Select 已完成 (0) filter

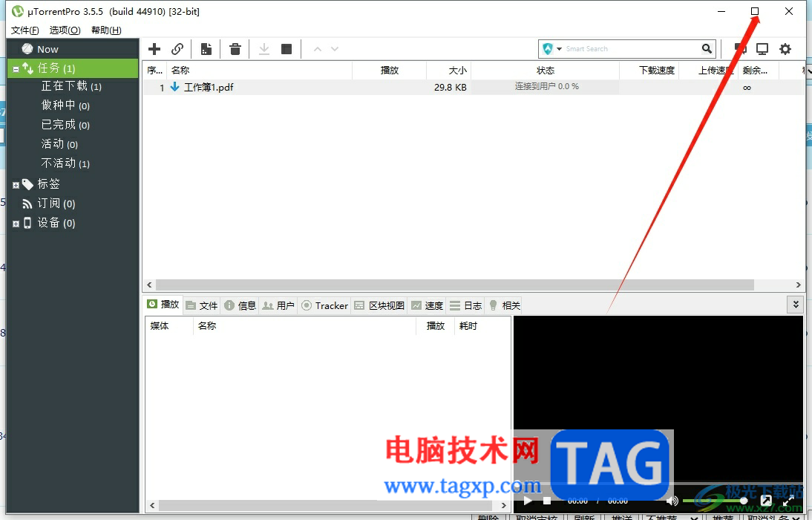click(x=66, y=125)
